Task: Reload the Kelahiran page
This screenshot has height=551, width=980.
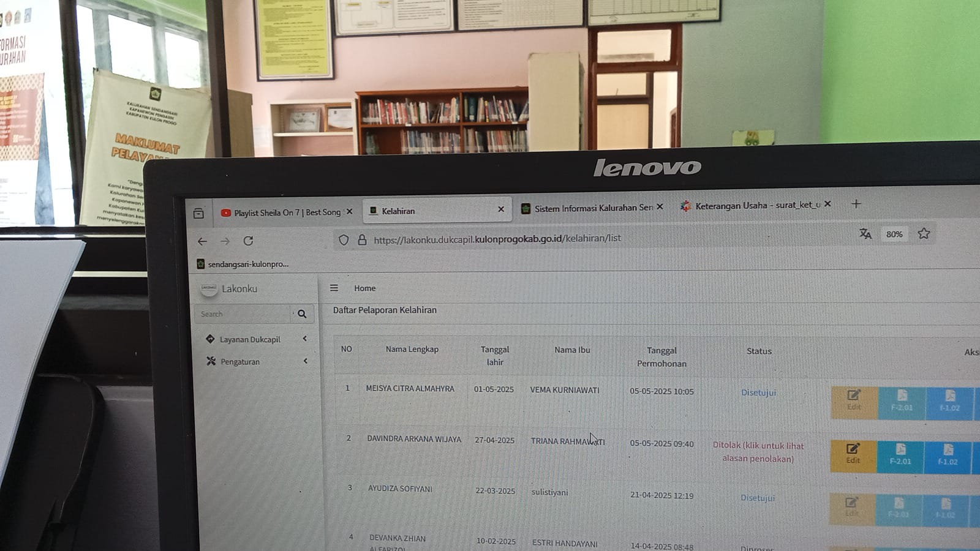Action: pyautogui.click(x=248, y=241)
